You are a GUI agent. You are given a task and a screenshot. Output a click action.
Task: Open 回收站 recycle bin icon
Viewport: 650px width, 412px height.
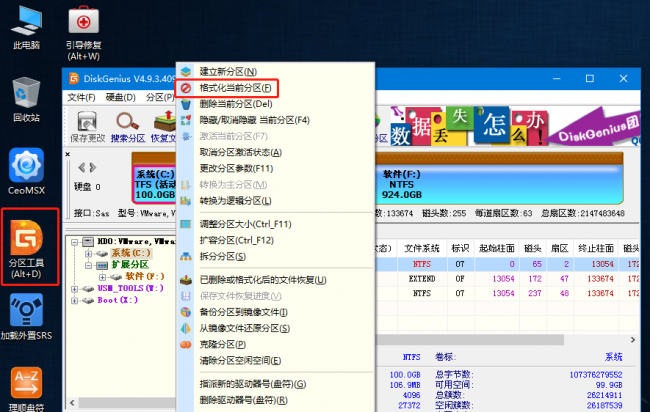(27, 99)
